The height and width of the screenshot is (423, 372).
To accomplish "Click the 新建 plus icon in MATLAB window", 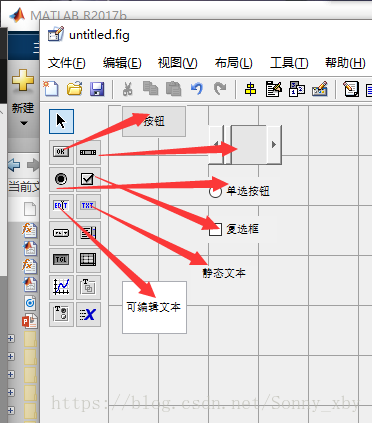I will point(23,80).
